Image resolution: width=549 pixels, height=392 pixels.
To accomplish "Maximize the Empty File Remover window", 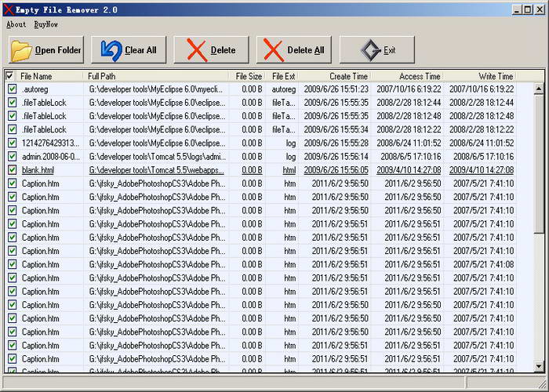I will click(528, 9).
